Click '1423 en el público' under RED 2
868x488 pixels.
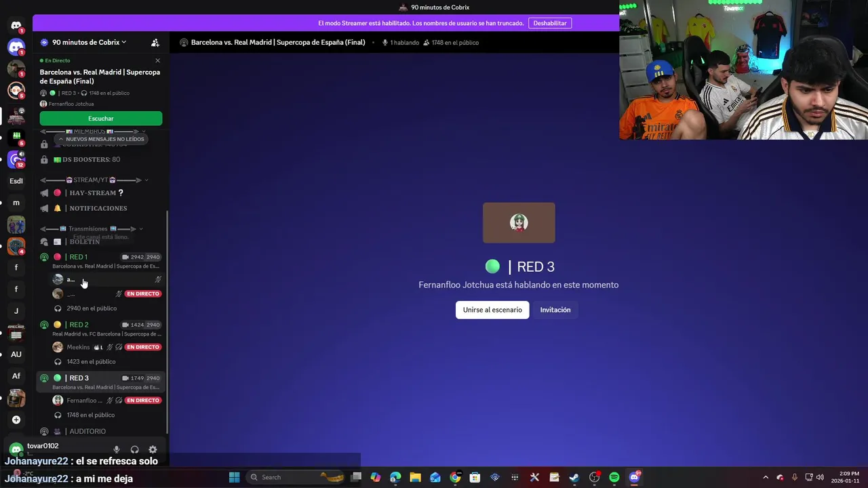click(x=90, y=361)
